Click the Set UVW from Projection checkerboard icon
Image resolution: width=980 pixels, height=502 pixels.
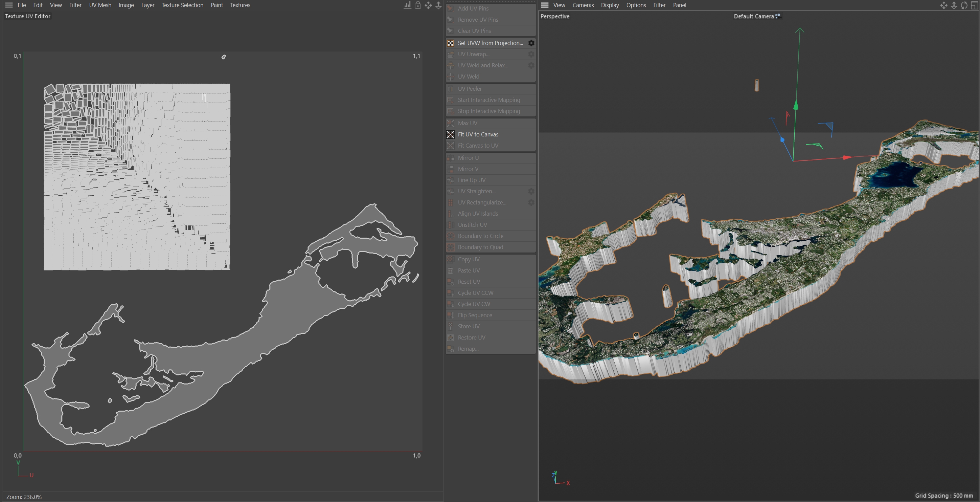tap(451, 43)
